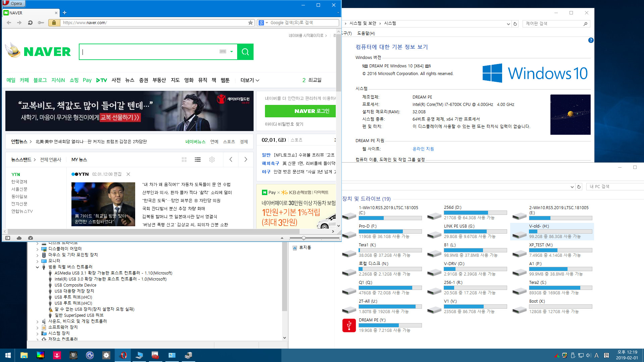Go to previous newsstand page arrow
The image size is (644, 362).
[231, 160]
